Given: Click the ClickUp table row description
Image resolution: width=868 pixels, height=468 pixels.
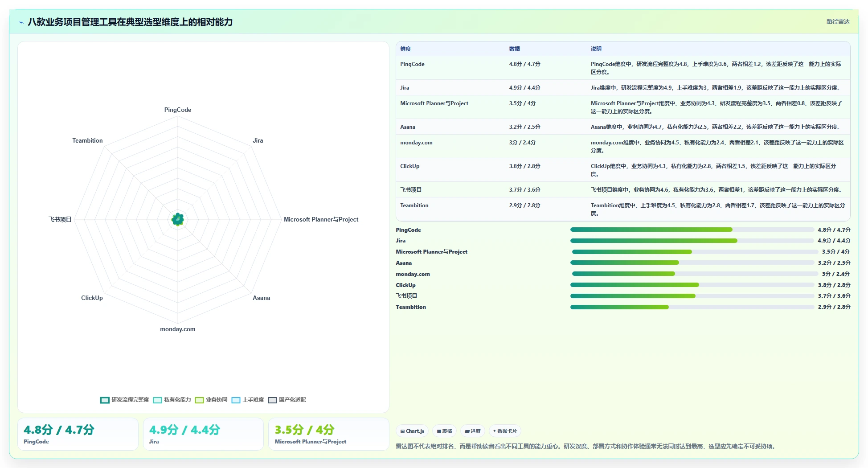Looking at the screenshot, I should point(714,170).
